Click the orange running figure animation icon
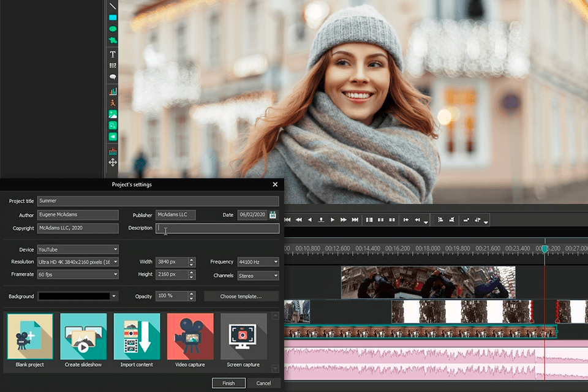The width and height of the screenshot is (588, 392). 113,103
